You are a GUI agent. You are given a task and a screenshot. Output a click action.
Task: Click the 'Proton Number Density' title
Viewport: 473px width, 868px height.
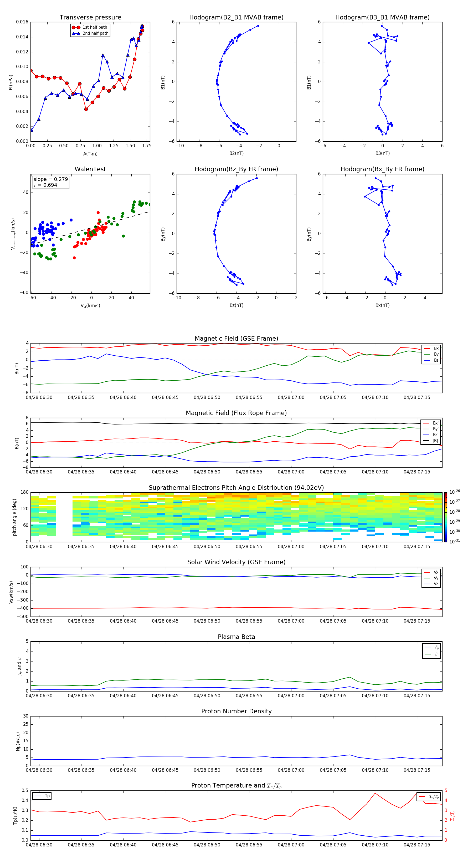click(x=236, y=711)
